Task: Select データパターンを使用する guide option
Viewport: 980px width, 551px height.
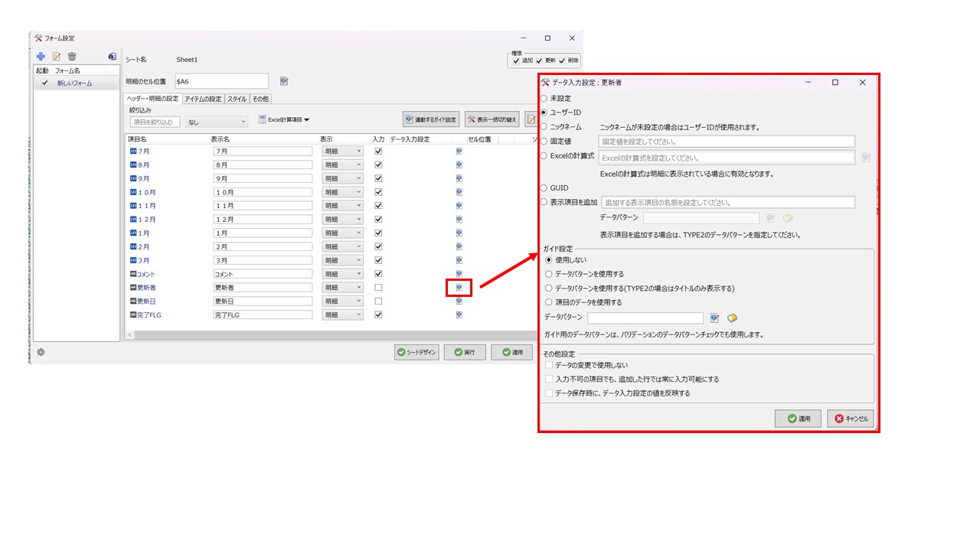Action: (x=548, y=274)
